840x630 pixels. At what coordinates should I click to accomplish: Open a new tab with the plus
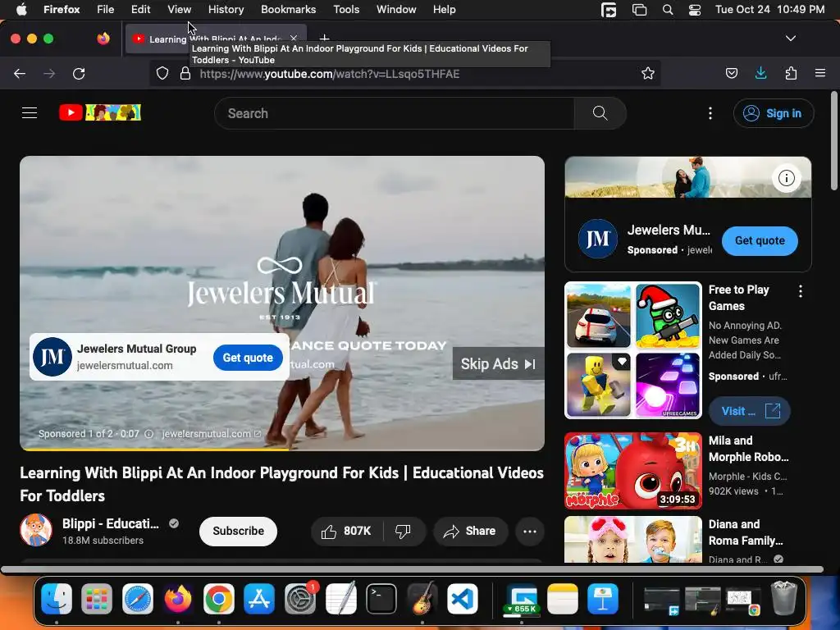pyautogui.click(x=324, y=38)
